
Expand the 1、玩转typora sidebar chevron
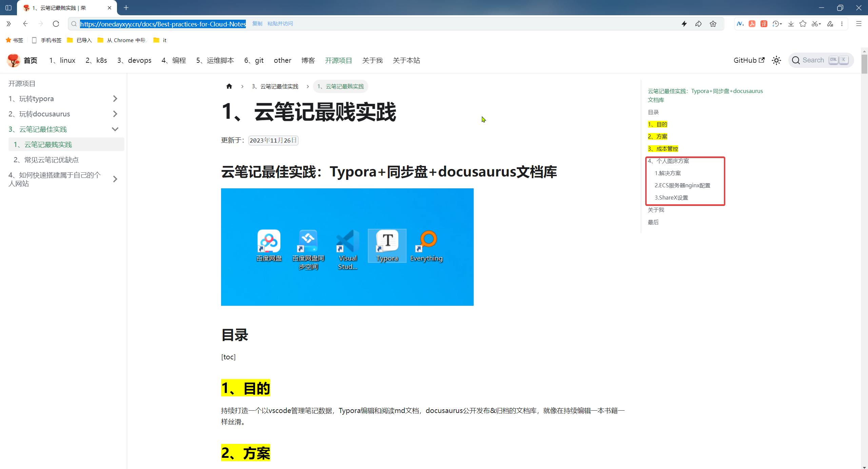[x=115, y=99]
